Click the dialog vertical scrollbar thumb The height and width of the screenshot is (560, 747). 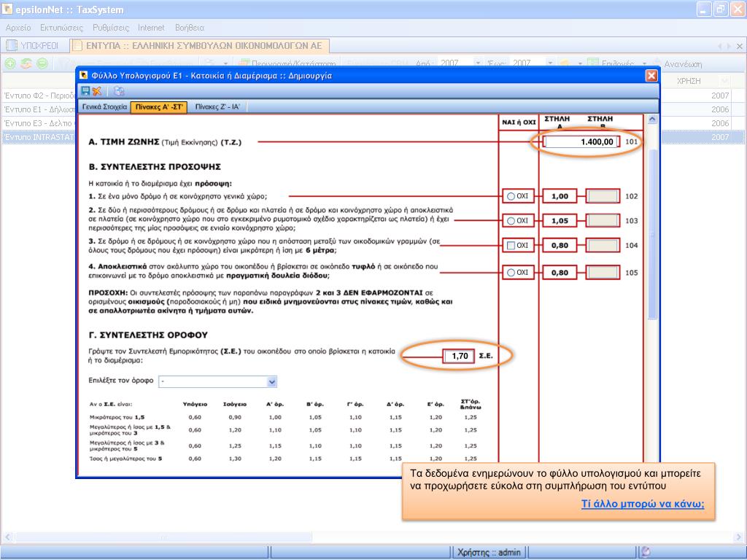point(652,233)
